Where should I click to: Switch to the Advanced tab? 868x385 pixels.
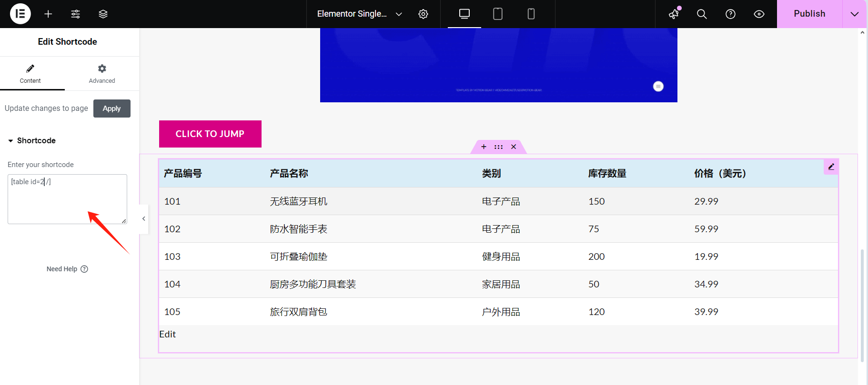[x=102, y=74]
